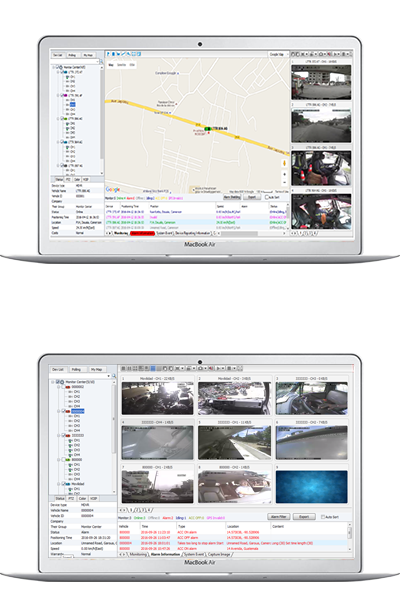
Task: Switch to Monitoring tab on bottom laptop
Action: point(138,554)
